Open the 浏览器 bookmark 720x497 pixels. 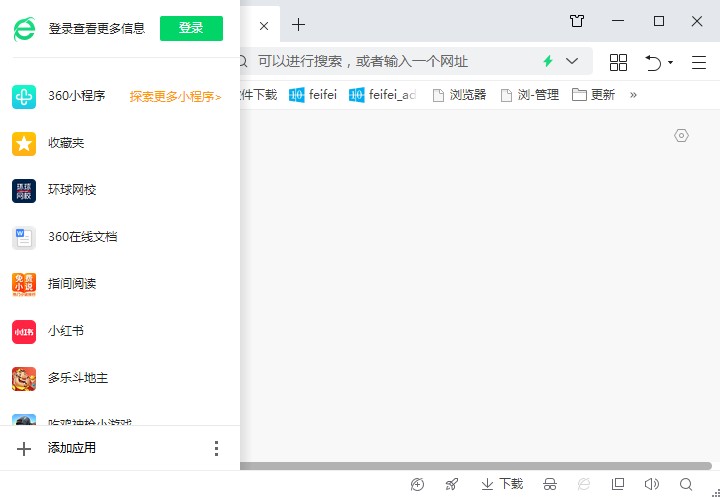[x=460, y=95]
